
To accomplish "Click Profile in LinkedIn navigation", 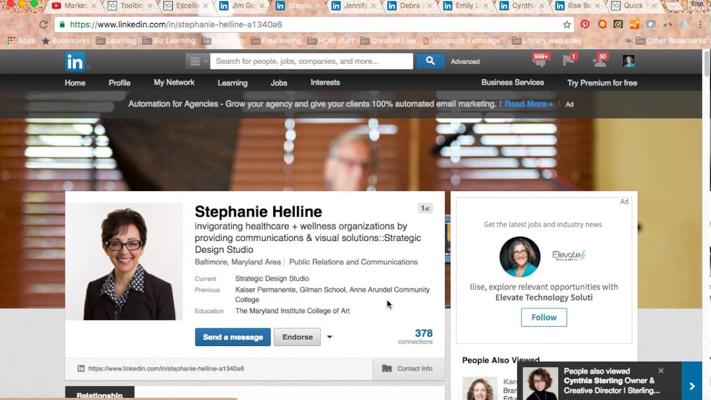I will (x=119, y=83).
